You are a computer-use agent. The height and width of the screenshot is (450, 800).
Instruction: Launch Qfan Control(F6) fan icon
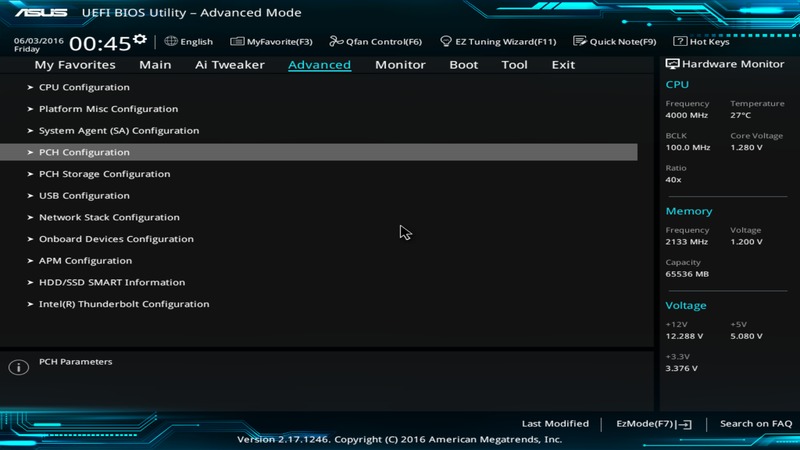click(x=336, y=42)
